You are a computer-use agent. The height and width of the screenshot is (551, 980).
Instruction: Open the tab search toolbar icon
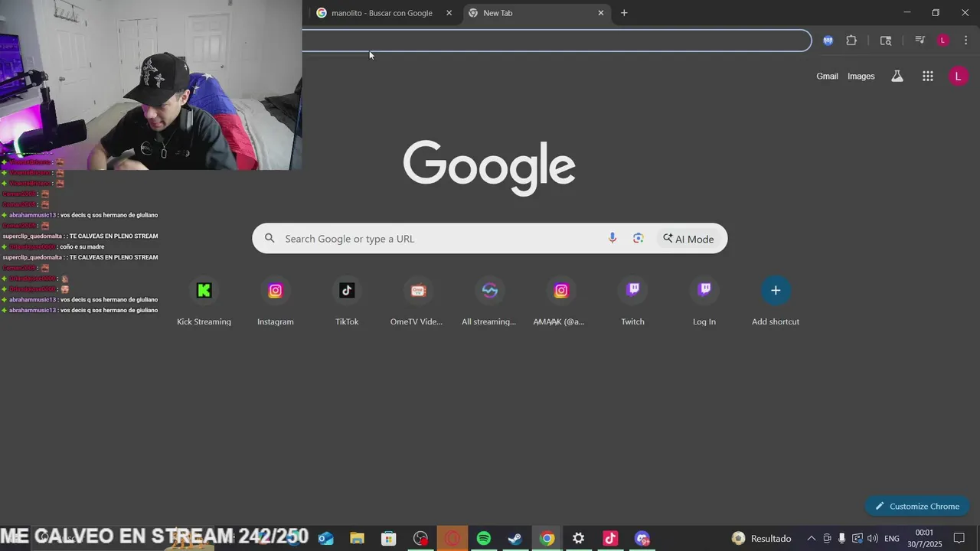pos(886,41)
